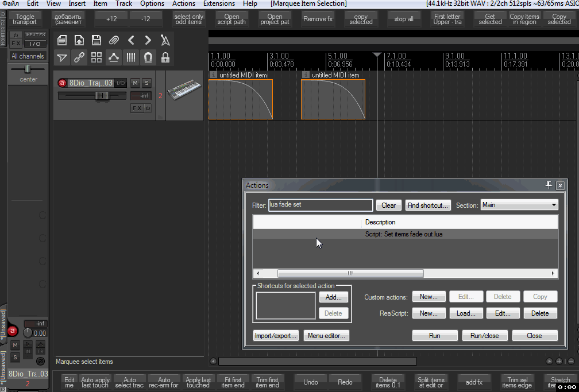The image size is (579, 392).
Task: Click the Find shortcut button
Action: 427,205
